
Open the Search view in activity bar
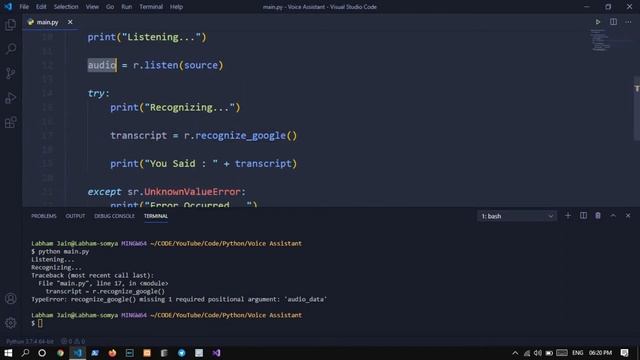tap(11, 49)
